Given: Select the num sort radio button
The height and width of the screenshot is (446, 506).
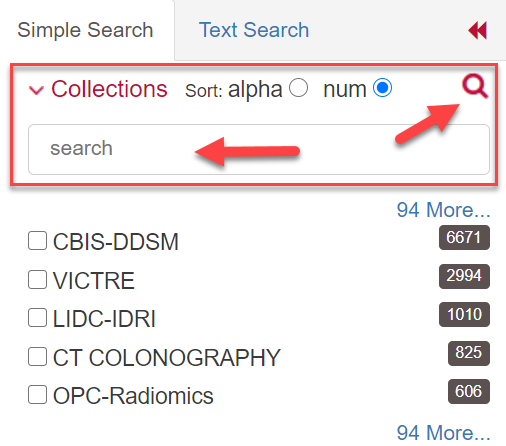Looking at the screenshot, I should pos(382,88).
